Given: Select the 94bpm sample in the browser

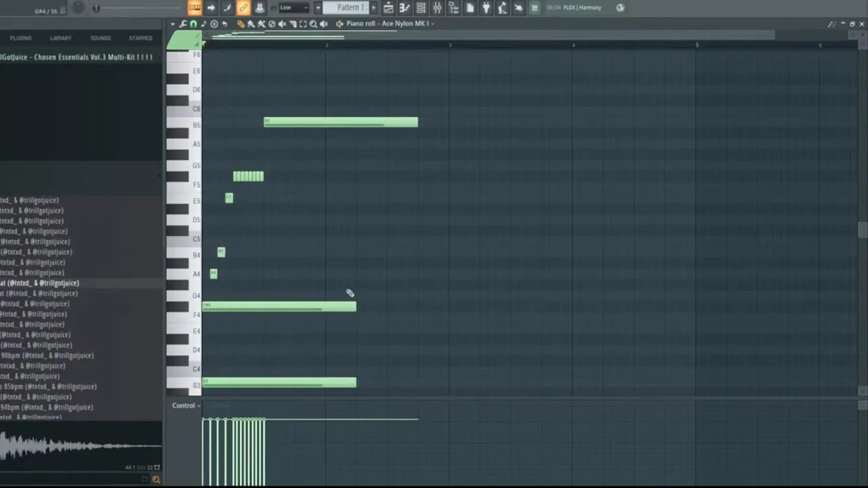Looking at the screenshot, I should click(x=47, y=407).
